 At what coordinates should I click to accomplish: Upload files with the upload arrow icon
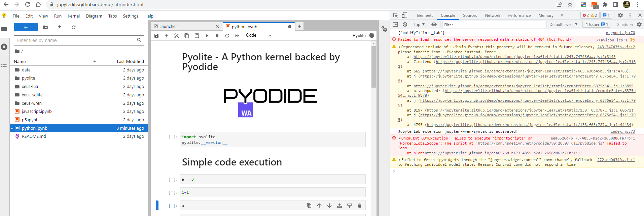click(60, 27)
